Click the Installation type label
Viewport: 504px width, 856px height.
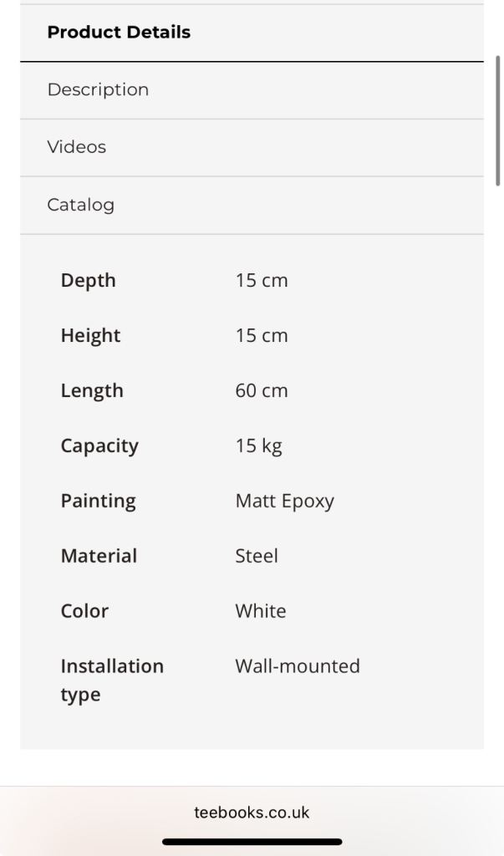pos(112,680)
